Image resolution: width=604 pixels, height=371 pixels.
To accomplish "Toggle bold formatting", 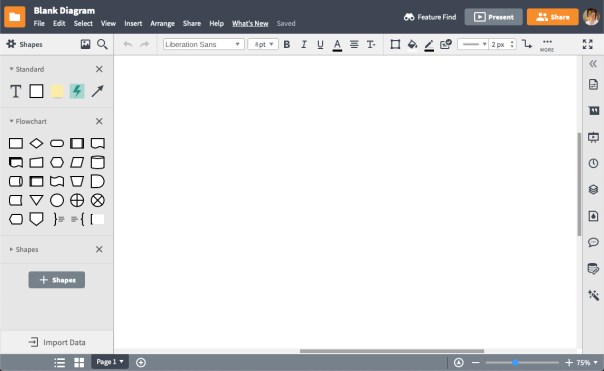I will click(x=287, y=45).
